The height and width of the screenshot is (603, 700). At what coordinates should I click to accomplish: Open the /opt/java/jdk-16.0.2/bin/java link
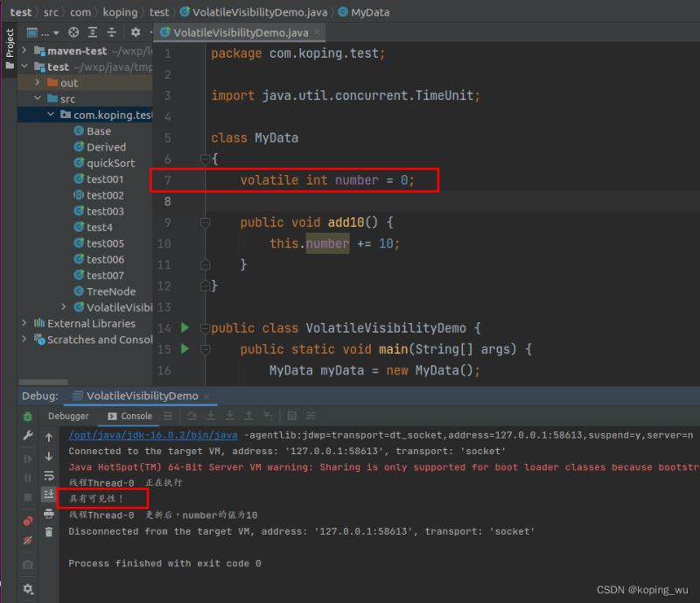pyautogui.click(x=153, y=435)
